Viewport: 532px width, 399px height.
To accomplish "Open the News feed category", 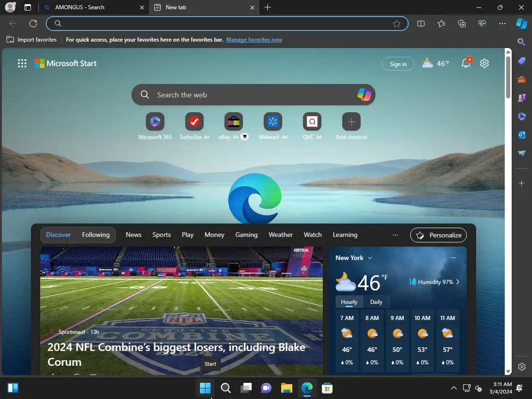I will coord(133,235).
